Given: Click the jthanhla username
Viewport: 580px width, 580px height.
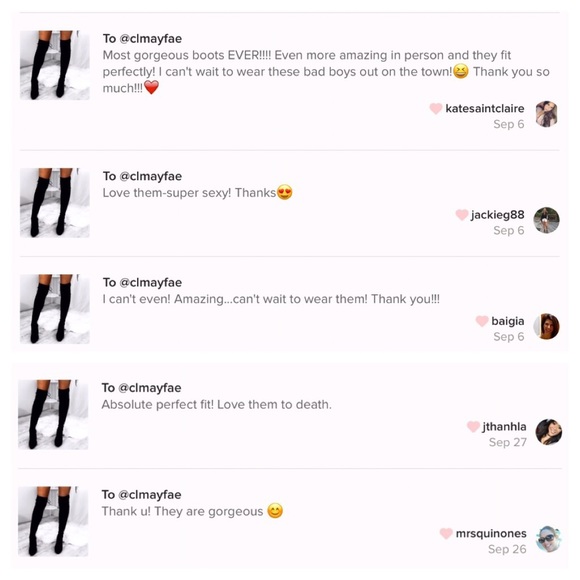Looking at the screenshot, I should tap(504, 426).
